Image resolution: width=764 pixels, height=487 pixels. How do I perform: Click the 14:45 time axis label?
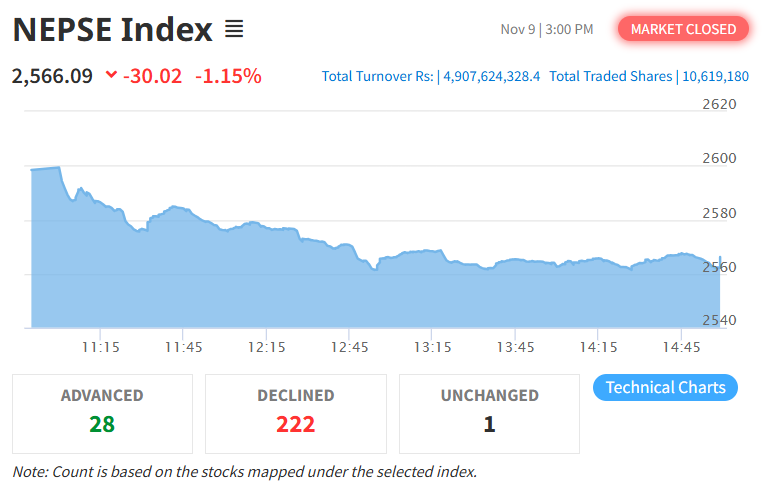[681, 347]
